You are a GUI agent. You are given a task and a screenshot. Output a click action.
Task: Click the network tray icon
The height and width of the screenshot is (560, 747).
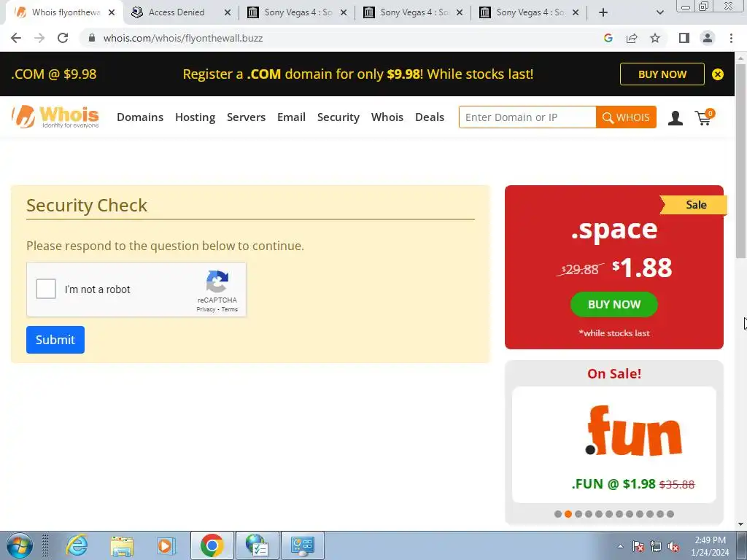[x=656, y=546]
